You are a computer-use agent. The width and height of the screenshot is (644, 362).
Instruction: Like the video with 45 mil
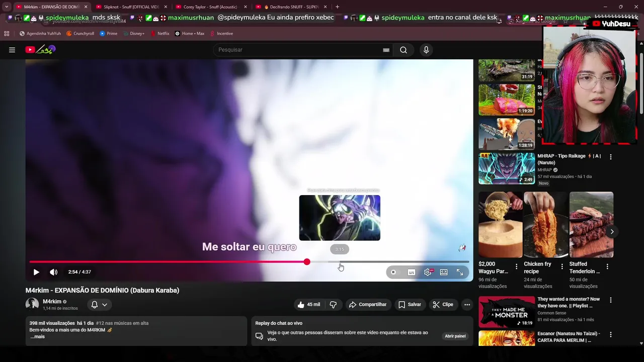click(x=308, y=305)
